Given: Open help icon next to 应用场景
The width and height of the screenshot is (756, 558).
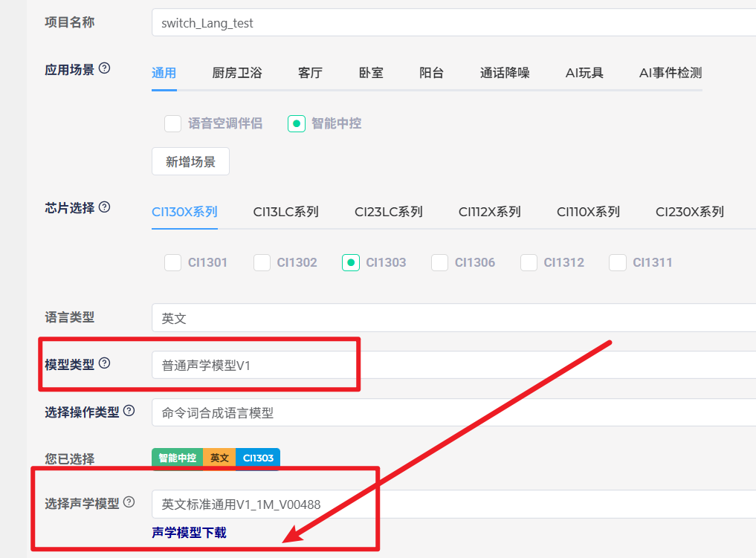Looking at the screenshot, I should (x=105, y=68).
